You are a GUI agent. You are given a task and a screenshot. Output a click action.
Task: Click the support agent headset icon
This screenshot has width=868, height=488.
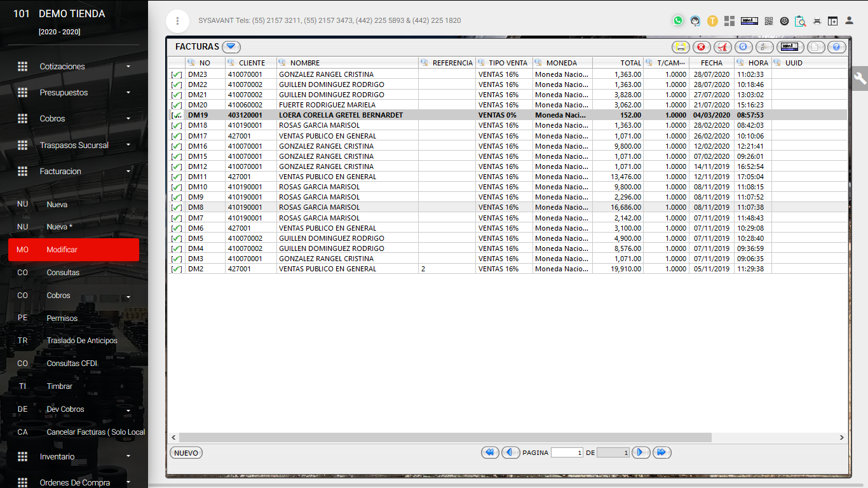[x=696, y=21]
